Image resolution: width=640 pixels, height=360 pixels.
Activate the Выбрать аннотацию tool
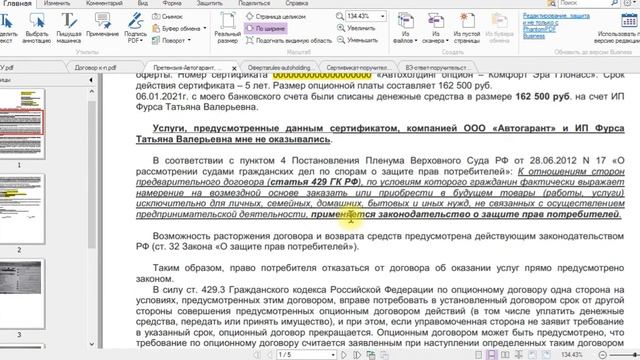pos(36,28)
